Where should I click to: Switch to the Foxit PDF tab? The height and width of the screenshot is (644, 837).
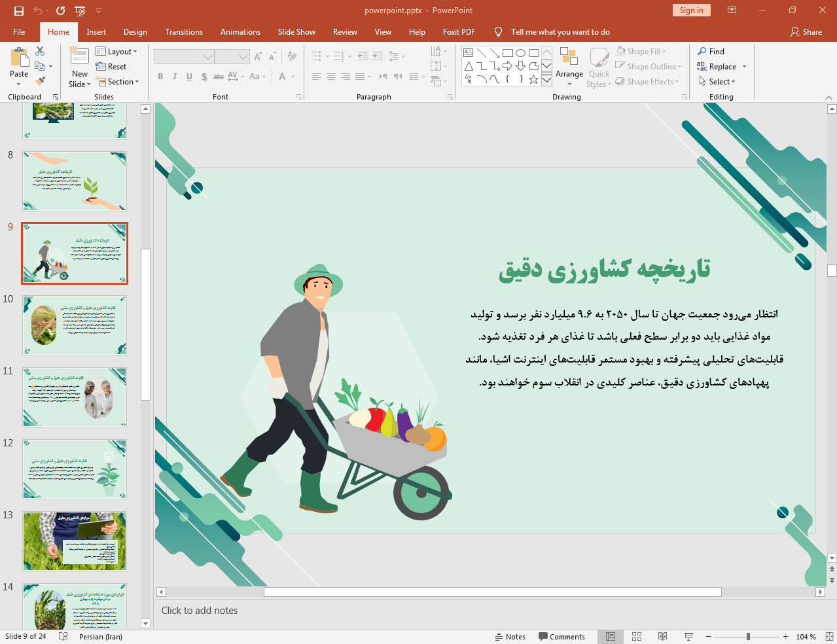459,32
